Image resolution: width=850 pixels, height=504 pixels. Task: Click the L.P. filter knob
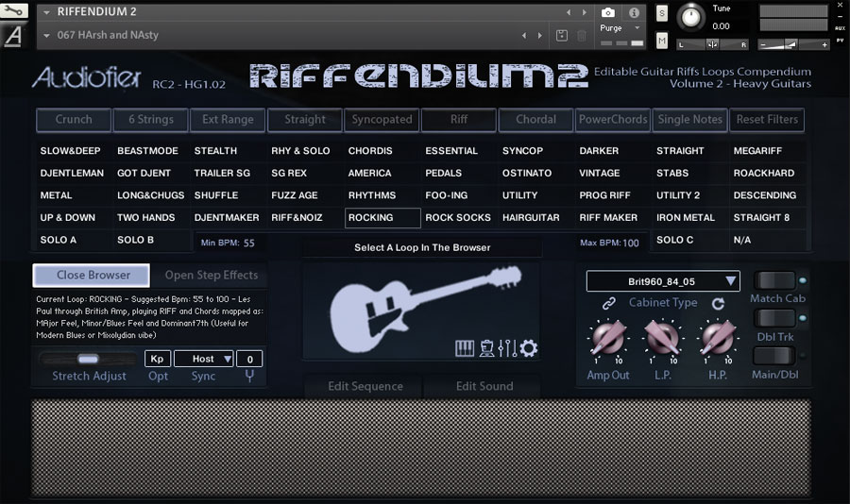click(662, 338)
